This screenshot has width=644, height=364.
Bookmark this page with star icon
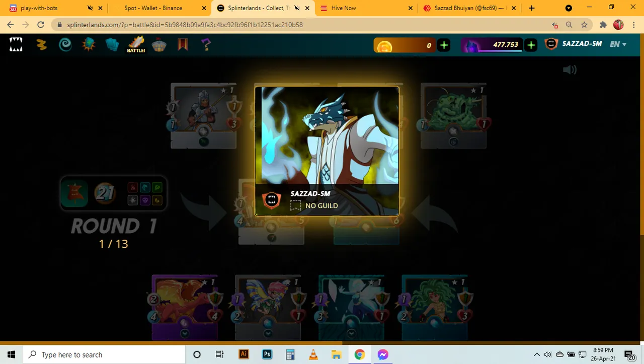click(x=584, y=25)
